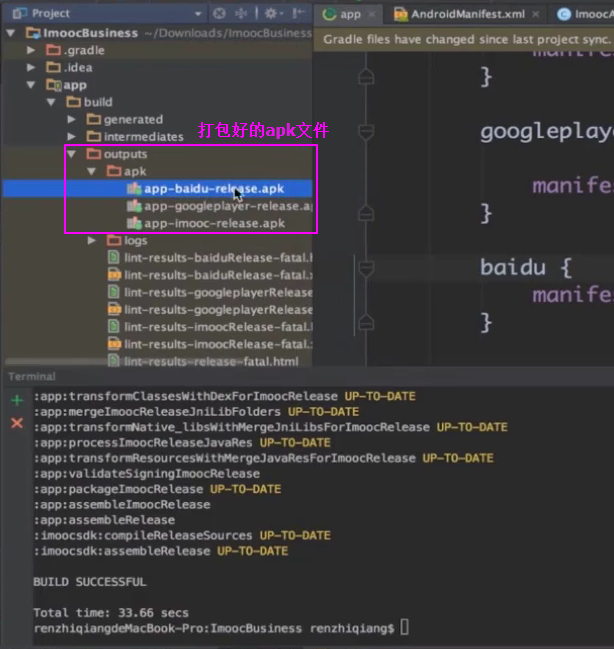Click the hide Project panel icon

click(298, 14)
